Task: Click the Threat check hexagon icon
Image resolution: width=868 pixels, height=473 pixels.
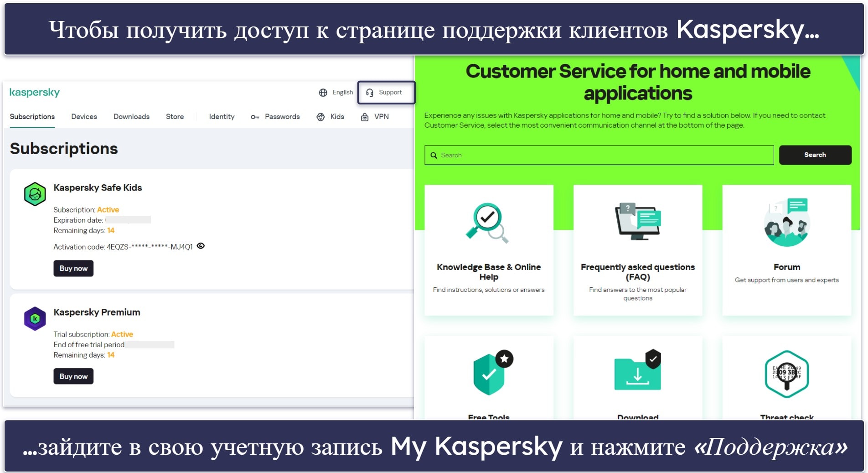Action: click(786, 374)
